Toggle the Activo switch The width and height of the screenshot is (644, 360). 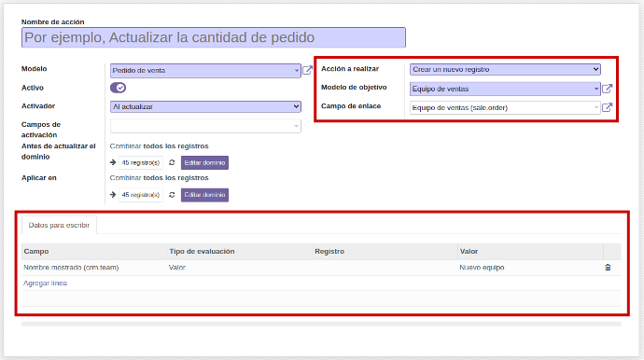(118, 88)
